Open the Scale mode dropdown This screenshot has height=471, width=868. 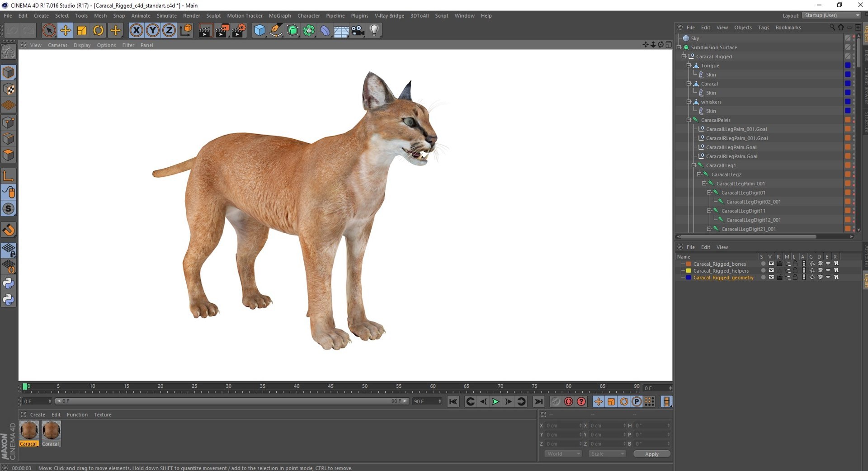pos(607,454)
